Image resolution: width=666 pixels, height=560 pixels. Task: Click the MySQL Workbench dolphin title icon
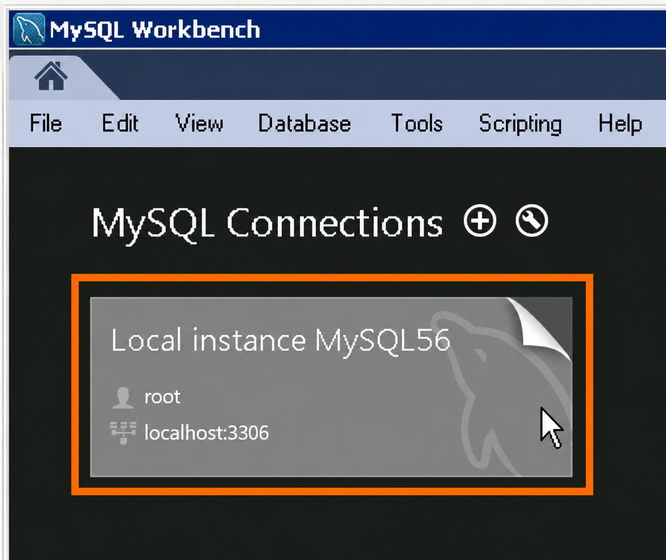28,29
